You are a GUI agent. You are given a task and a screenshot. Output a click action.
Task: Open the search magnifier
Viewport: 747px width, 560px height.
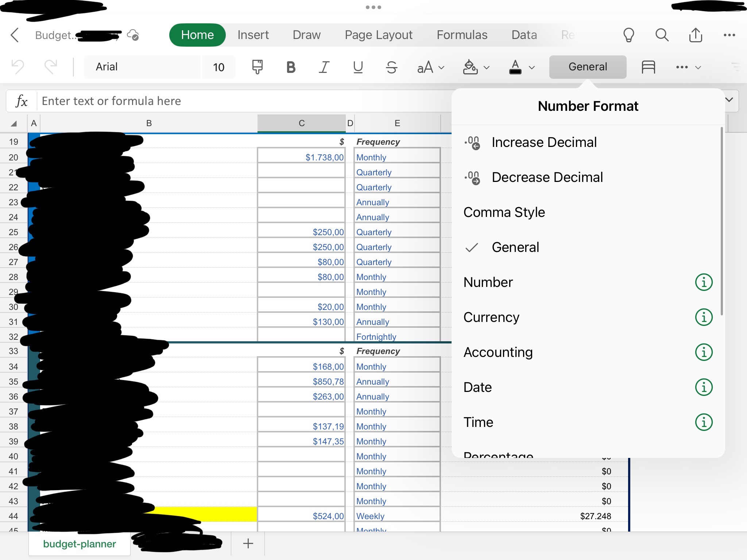[x=662, y=35]
